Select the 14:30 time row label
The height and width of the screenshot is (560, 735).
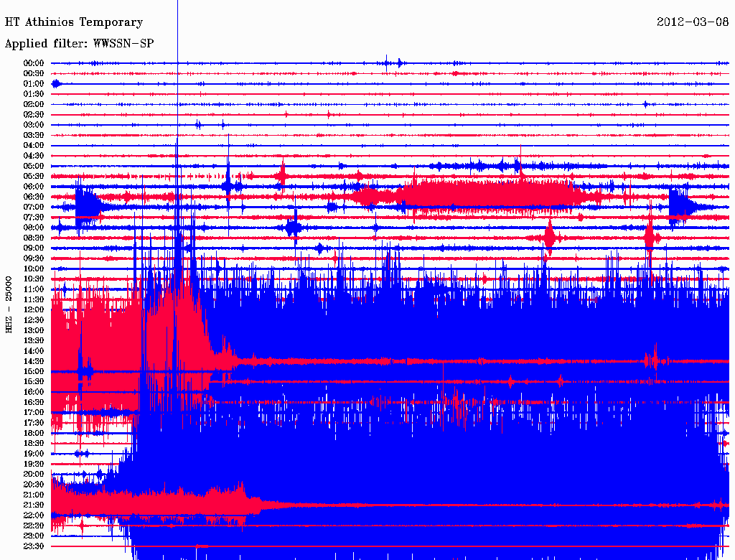point(34,361)
